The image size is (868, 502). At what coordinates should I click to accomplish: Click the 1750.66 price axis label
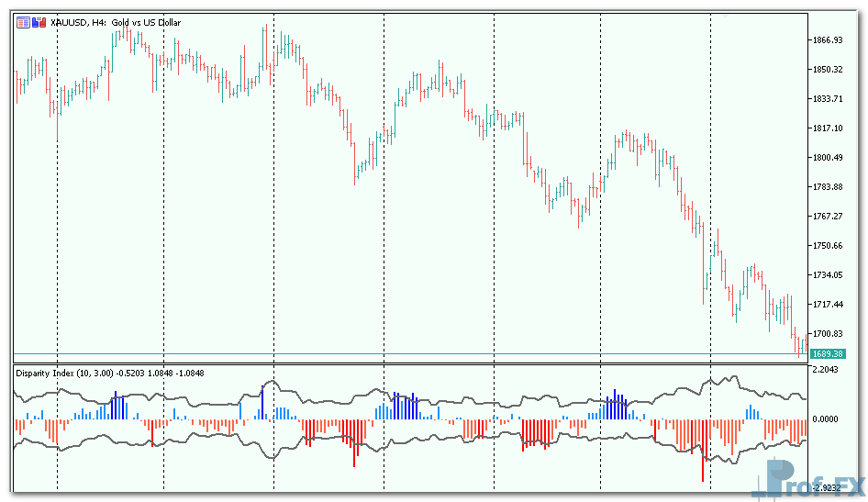[827, 246]
